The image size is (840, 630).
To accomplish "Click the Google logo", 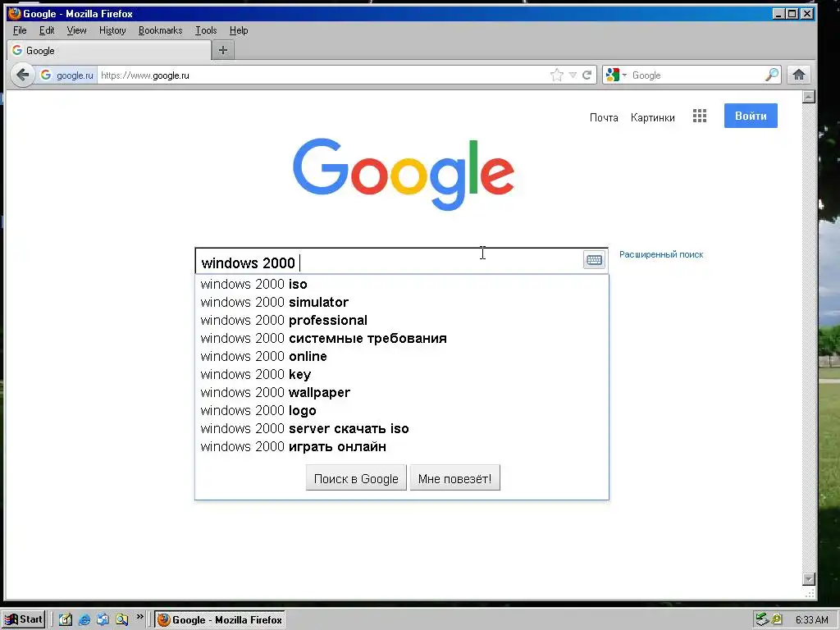I will point(404,174).
